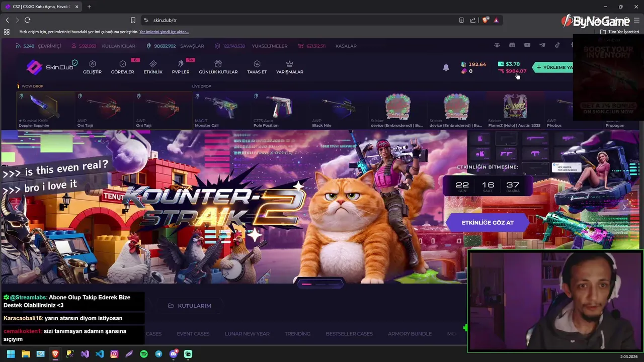Screen dimensions: 644x362
Task: Click the 192.64 coin balance
Action: [473, 64]
